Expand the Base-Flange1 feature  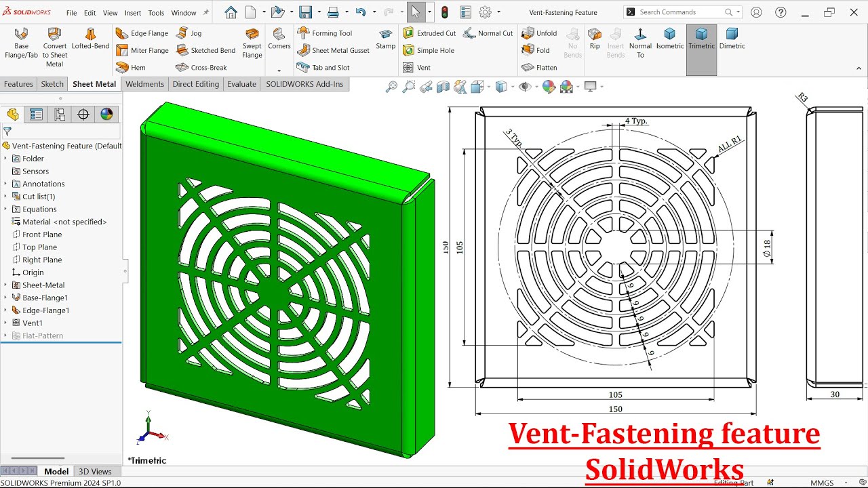click(x=5, y=298)
